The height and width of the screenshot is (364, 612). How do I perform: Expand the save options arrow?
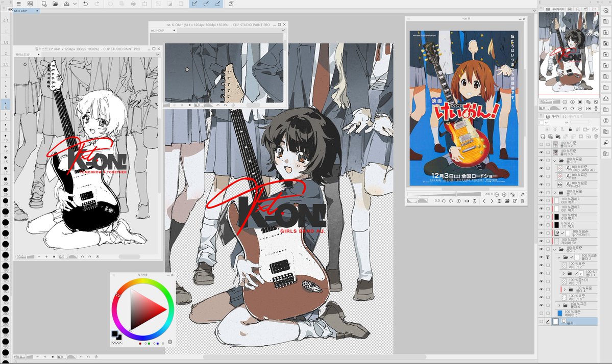[75, 4]
